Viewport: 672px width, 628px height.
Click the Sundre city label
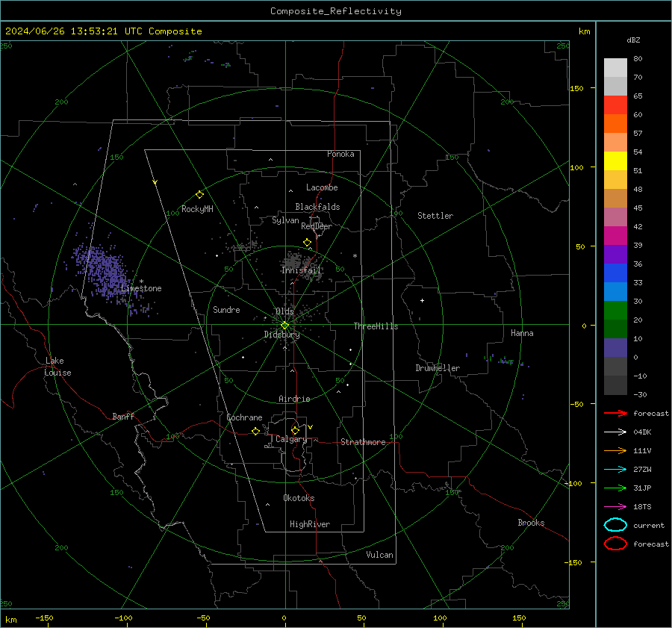coord(226,309)
